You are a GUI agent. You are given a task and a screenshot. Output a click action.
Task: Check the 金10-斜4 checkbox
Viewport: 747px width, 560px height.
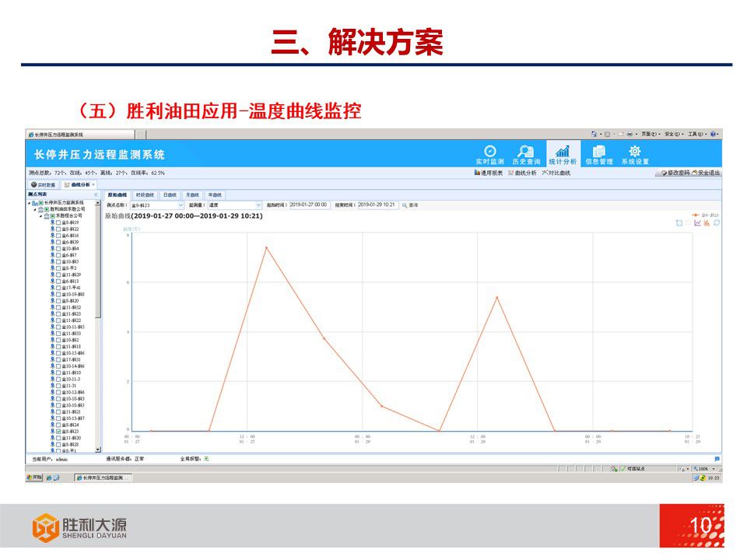click(x=58, y=249)
